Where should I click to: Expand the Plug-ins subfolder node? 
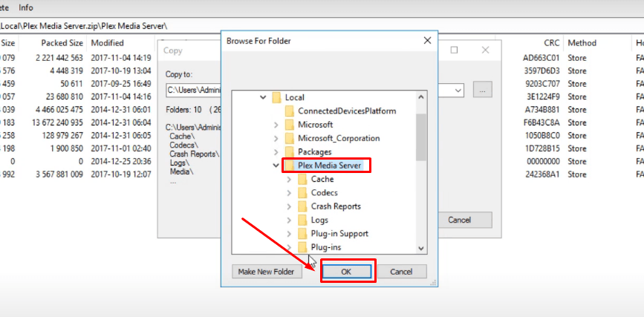[289, 247]
